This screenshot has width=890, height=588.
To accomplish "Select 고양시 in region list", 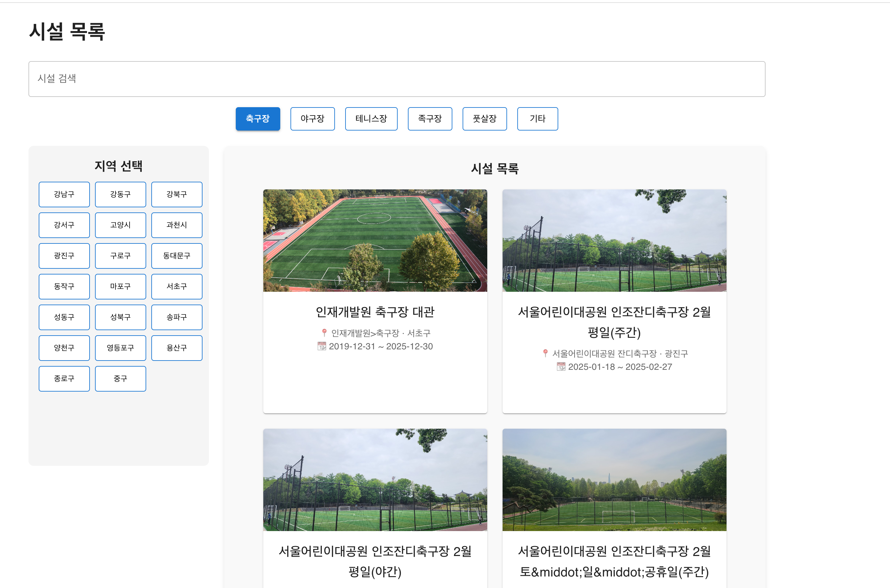I will point(120,225).
